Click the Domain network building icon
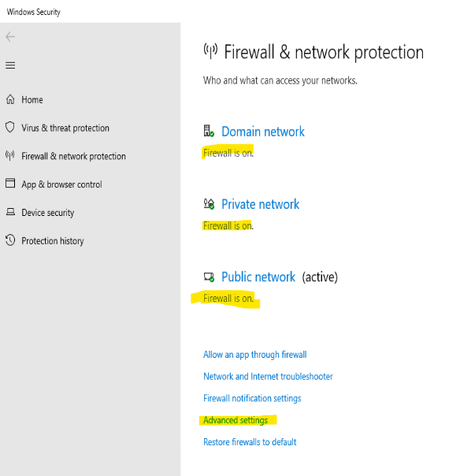475x476 pixels. click(x=209, y=131)
